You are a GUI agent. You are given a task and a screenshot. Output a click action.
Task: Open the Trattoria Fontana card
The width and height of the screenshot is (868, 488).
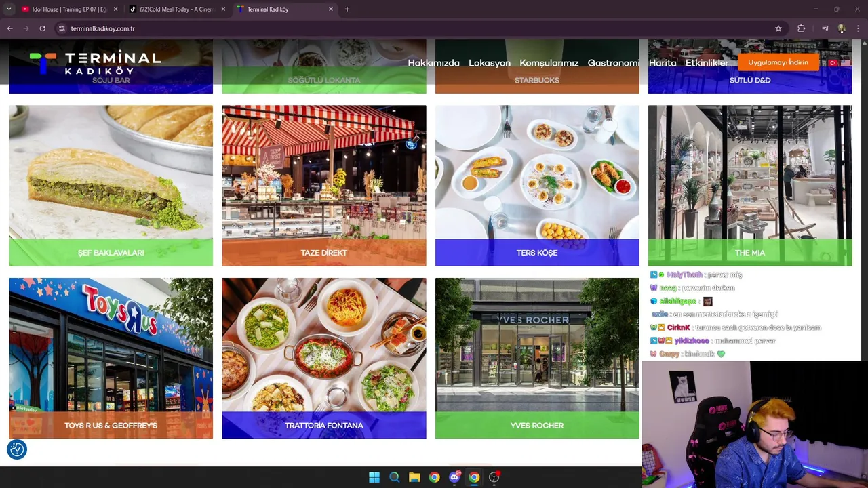[324, 358]
